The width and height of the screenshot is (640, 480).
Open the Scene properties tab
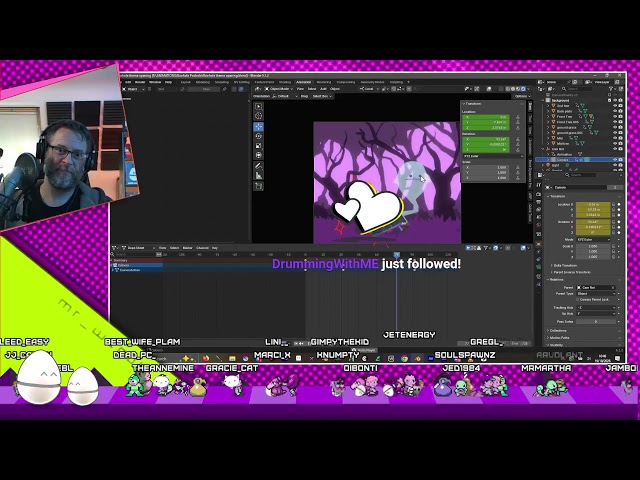pyautogui.click(x=539, y=217)
